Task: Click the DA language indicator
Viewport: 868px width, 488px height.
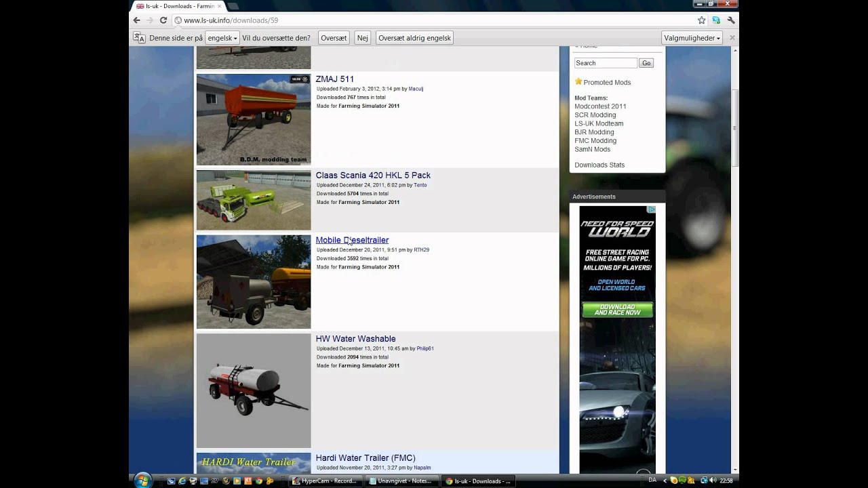Action: (652, 481)
